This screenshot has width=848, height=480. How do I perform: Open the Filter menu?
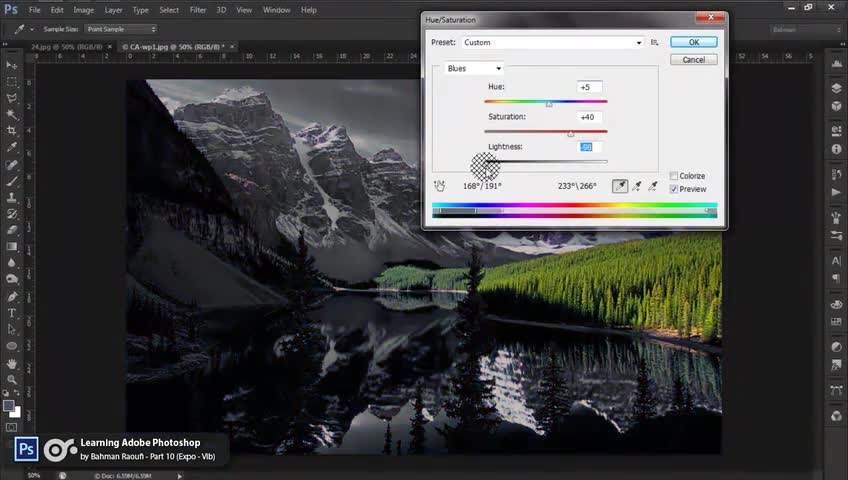point(197,10)
